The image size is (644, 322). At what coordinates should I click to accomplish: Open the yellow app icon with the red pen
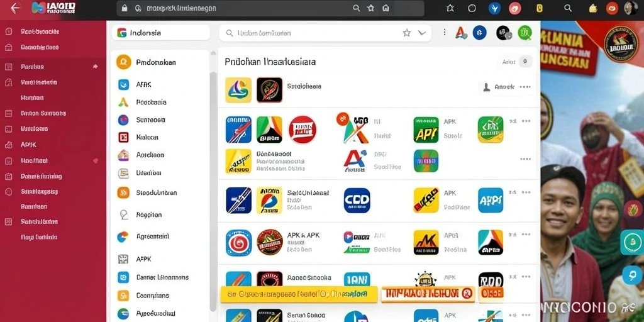(426, 201)
